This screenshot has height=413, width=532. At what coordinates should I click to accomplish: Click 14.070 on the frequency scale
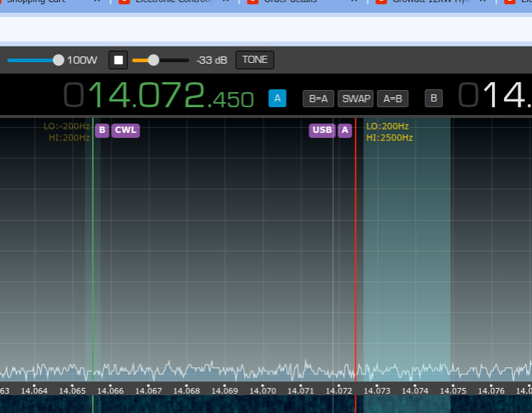[x=264, y=391]
